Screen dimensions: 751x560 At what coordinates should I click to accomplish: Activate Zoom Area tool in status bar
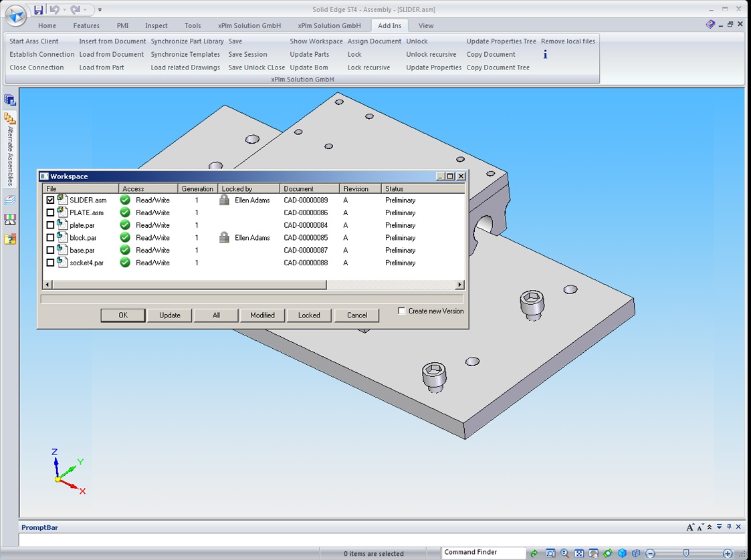(x=550, y=553)
